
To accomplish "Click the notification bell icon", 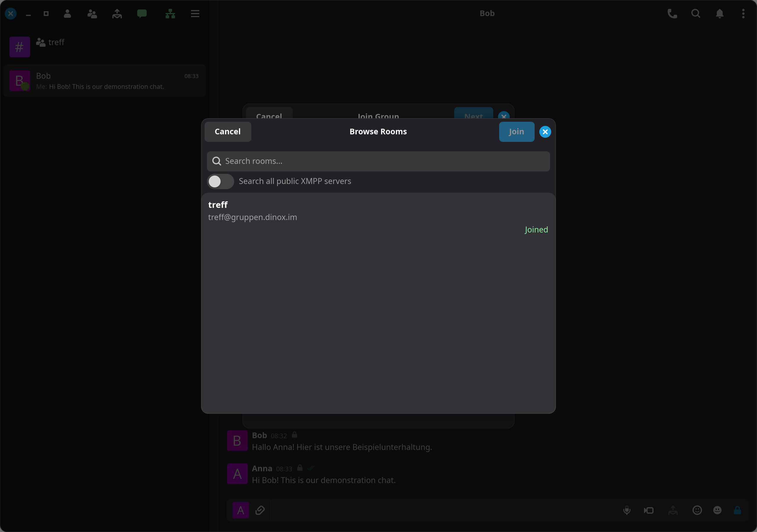I will pyautogui.click(x=719, y=14).
